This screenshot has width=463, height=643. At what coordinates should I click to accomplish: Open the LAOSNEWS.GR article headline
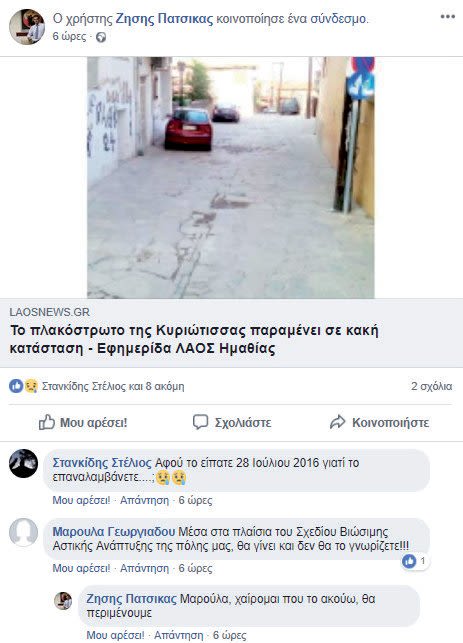tap(194, 339)
